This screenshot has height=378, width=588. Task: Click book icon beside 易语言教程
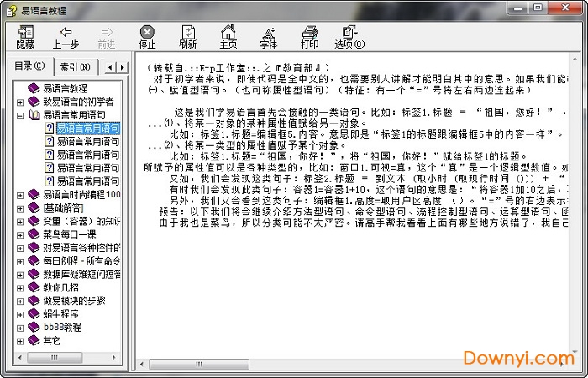click(x=34, y=88)
